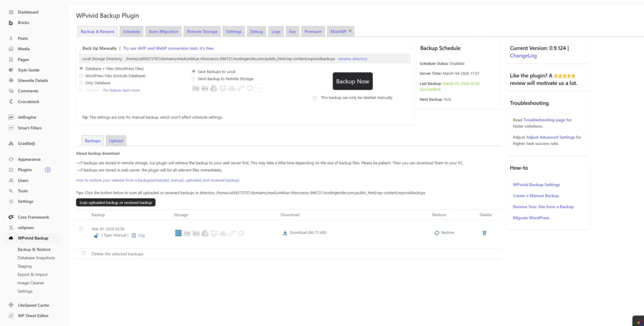The image size is (644, 326).
Task: Close the MainWP tab with its X
Action: [x=350, y=31]
